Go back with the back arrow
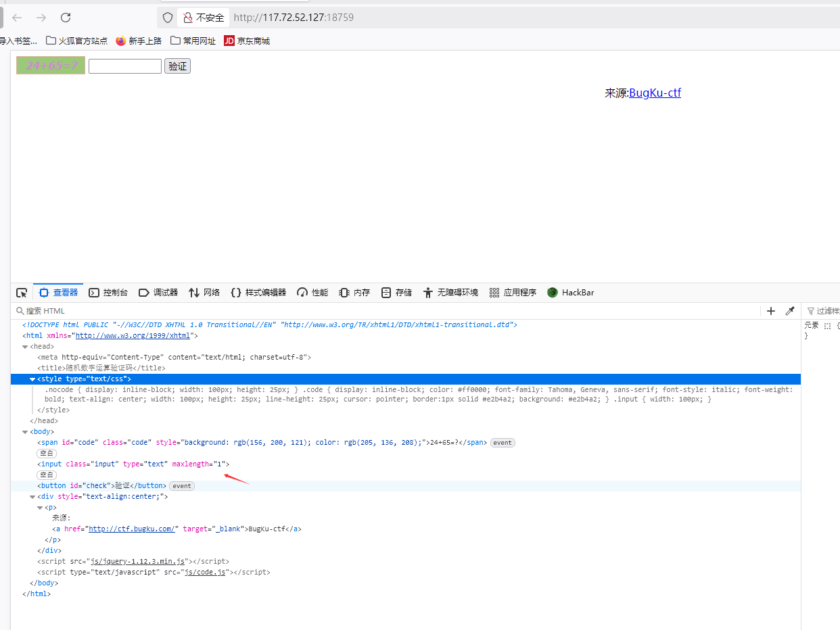The height and width of the screenshot is (630, 840). pos(17,18)
